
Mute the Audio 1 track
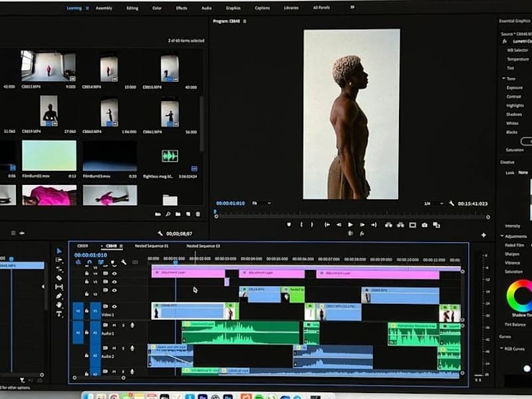pos(114,325)
